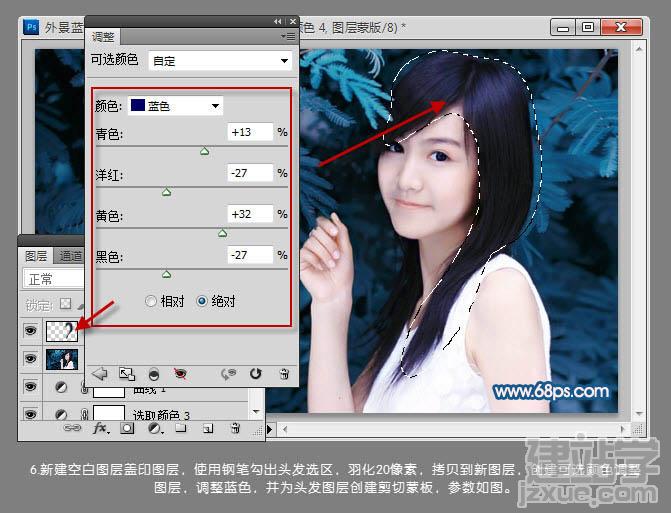Screen dimensions: 671x513
Task: Maximize the document window
Action: [x=588, y=27]
